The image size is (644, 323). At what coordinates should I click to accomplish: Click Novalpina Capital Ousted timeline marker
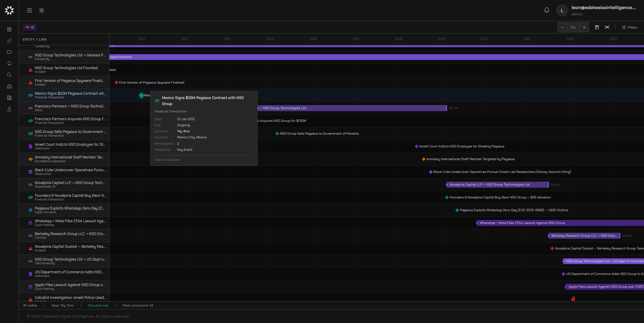pyautogui.click(x=552, y=248)
